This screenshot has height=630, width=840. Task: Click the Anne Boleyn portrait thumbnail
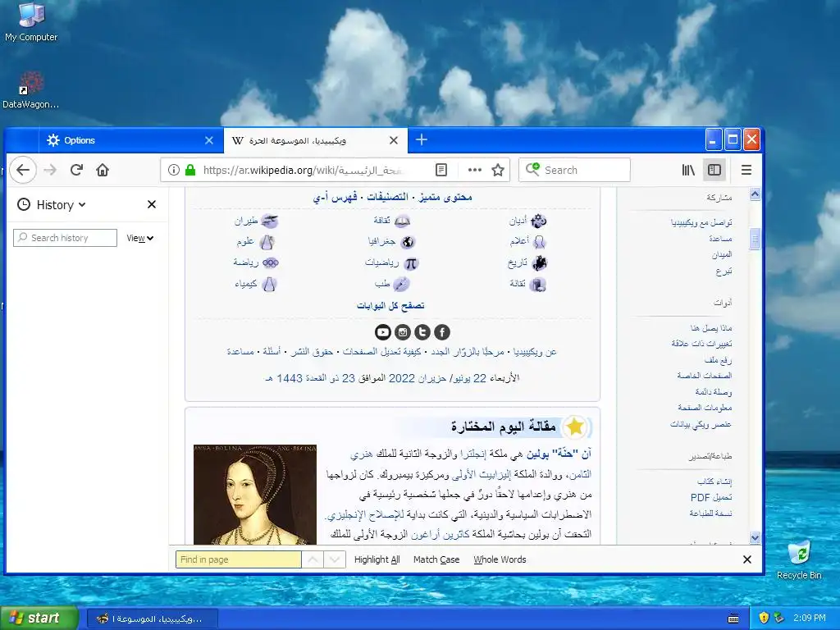255,495
